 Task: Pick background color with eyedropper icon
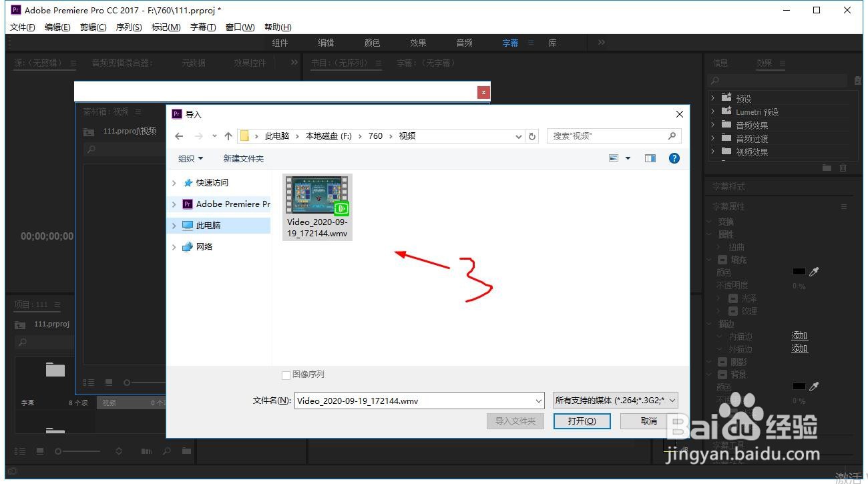click(814, 387)
